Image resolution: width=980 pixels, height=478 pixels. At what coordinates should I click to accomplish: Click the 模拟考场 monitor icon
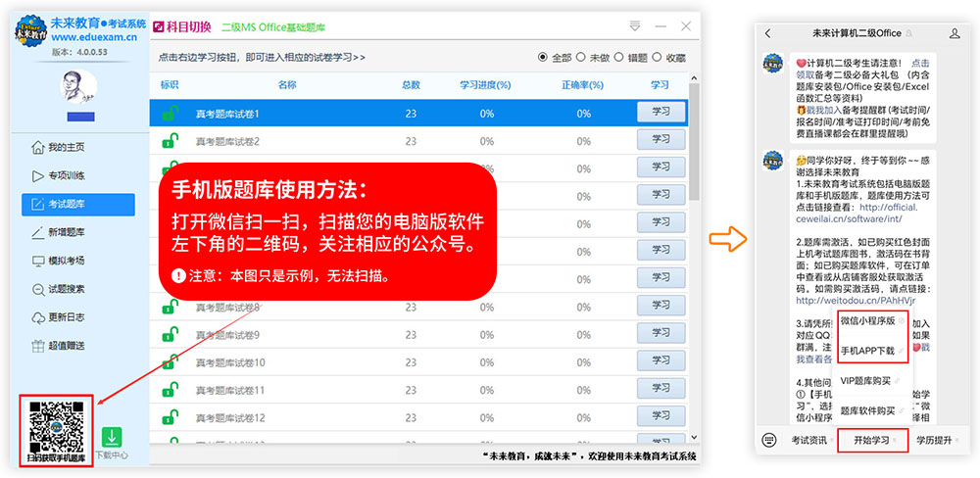point(38,261)
